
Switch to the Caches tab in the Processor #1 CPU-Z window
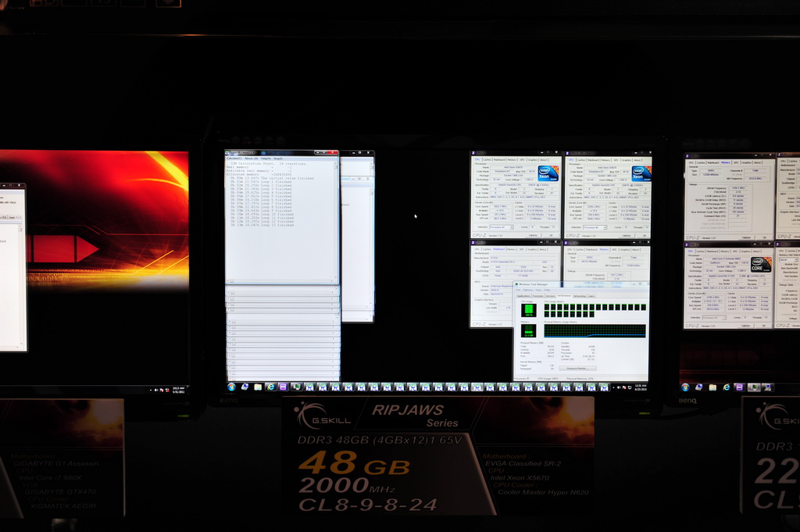pyautogui.click(x=487, y=159)
